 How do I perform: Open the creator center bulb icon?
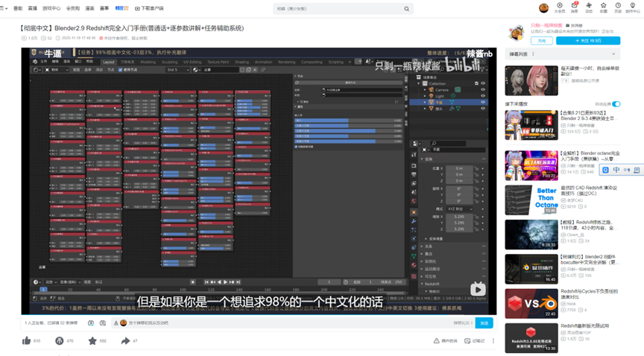(x=633, y=5)
